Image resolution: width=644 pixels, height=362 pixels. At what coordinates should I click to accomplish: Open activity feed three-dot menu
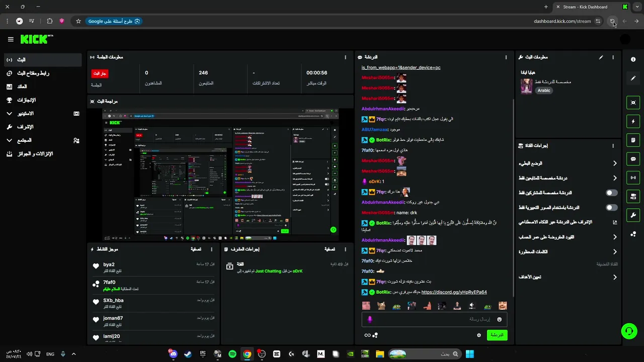pyautogui.click(x=211, y=249)
